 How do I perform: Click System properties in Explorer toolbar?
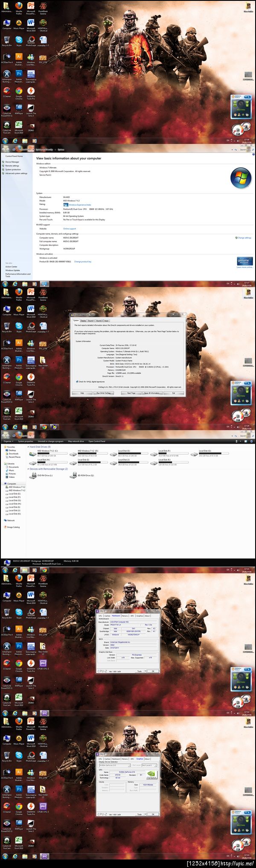pyautogui.click(x=25, y=441)
